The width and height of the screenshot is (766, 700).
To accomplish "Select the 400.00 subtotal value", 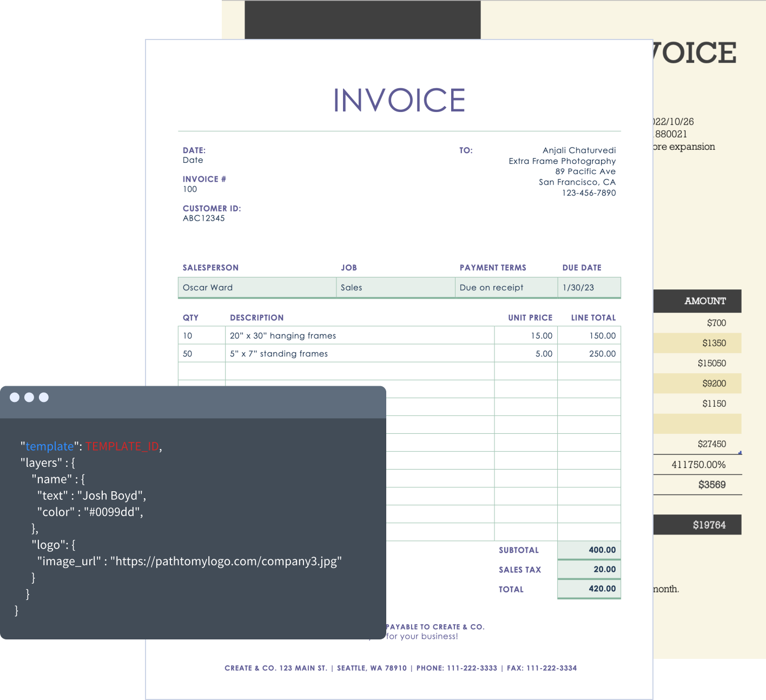I will tap(602, 550).
